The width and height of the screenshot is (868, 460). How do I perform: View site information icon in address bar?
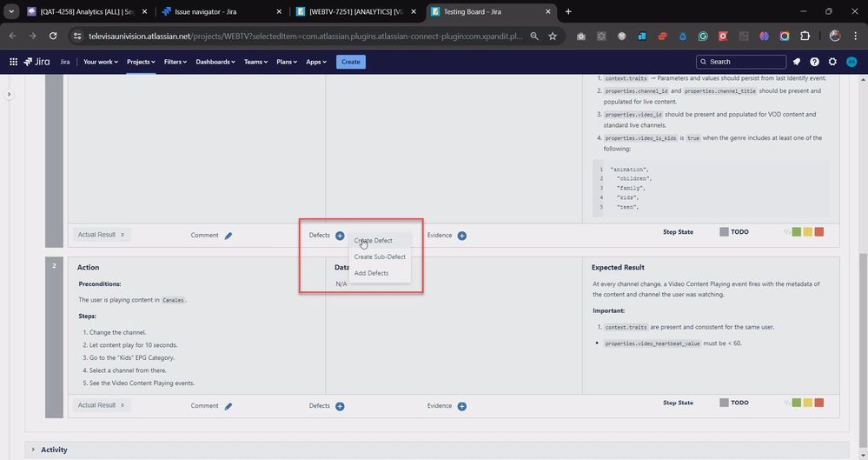[x=77, y=36]
